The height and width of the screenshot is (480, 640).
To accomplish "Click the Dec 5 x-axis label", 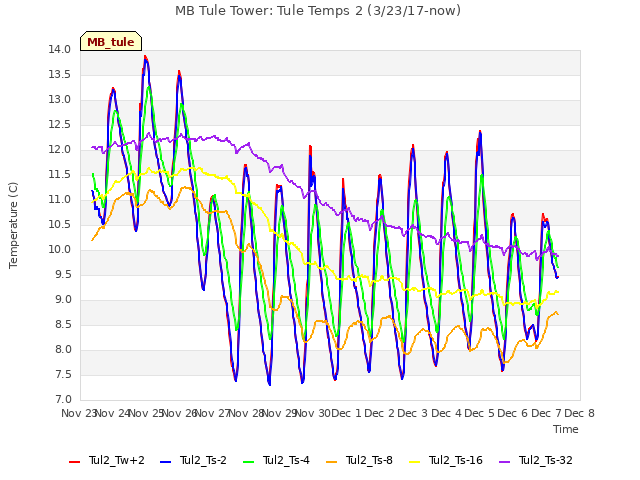I will pyautogui.click(x=480, y=413).
